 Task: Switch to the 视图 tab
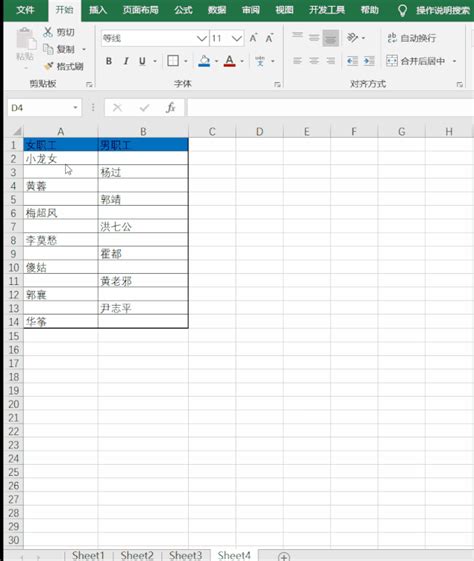coord(284,10)
